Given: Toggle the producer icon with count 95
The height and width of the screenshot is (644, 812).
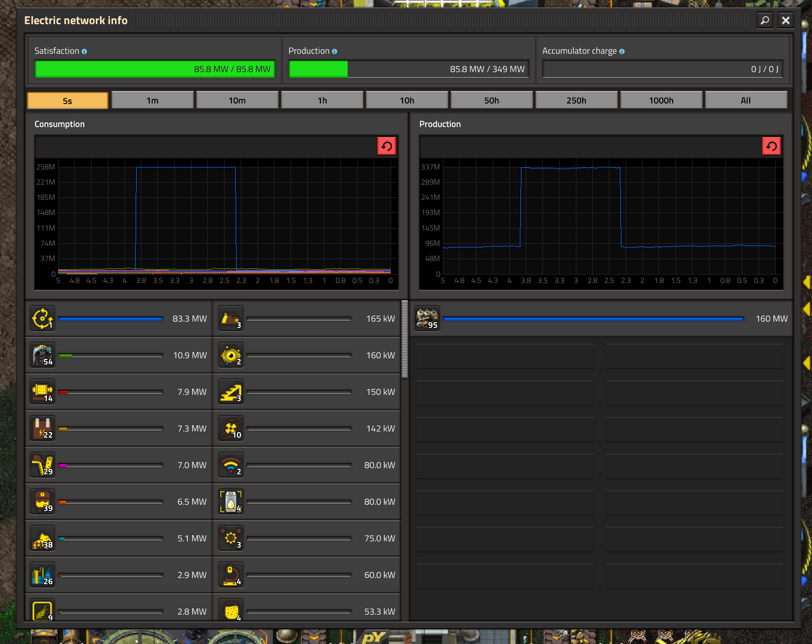Looking at the screenshot, I should (427, 318).
